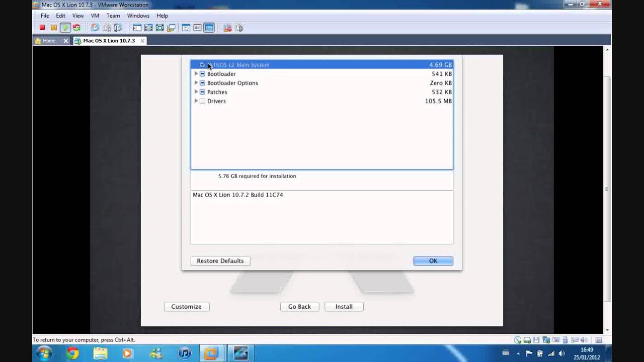The width and height of the screenshot is (644, 362).
Task: Click the VMware Workstation taskbar icon
Action: (212, 353)
